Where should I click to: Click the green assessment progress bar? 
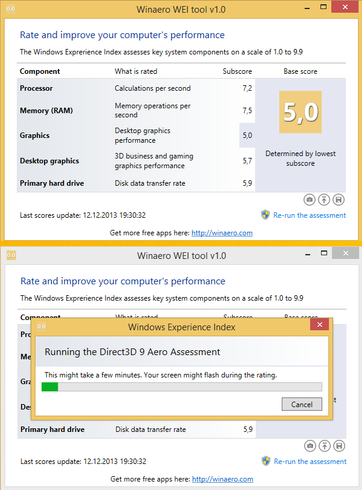pos(182,387)
